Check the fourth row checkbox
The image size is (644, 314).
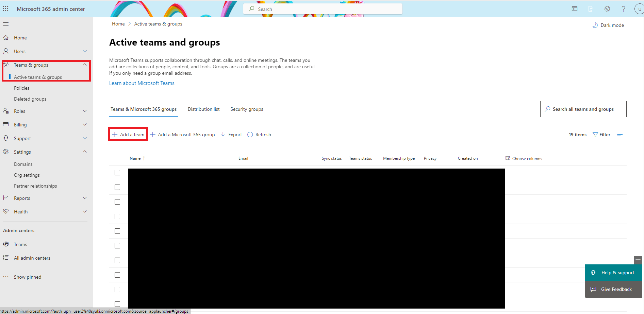coord(117,216)
